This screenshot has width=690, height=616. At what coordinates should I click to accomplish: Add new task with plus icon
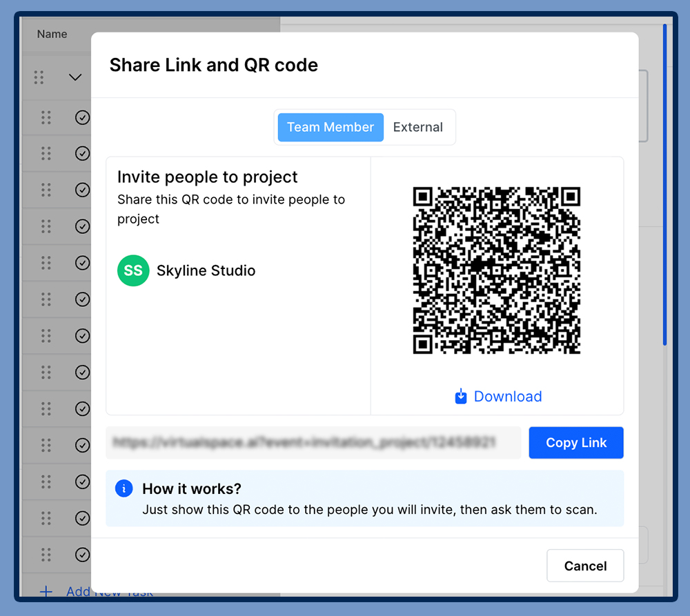46,591
